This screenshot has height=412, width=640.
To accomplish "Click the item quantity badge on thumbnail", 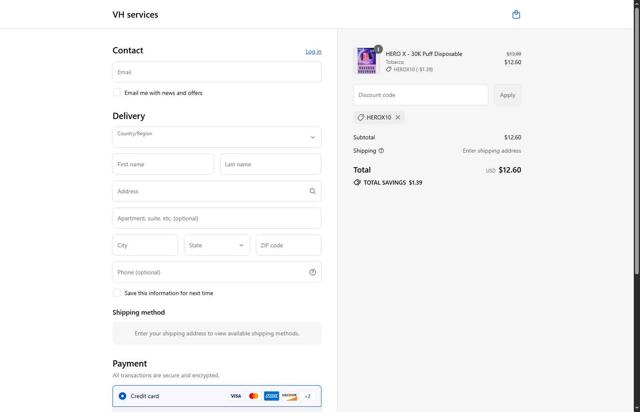I will [x=378, y=49].
